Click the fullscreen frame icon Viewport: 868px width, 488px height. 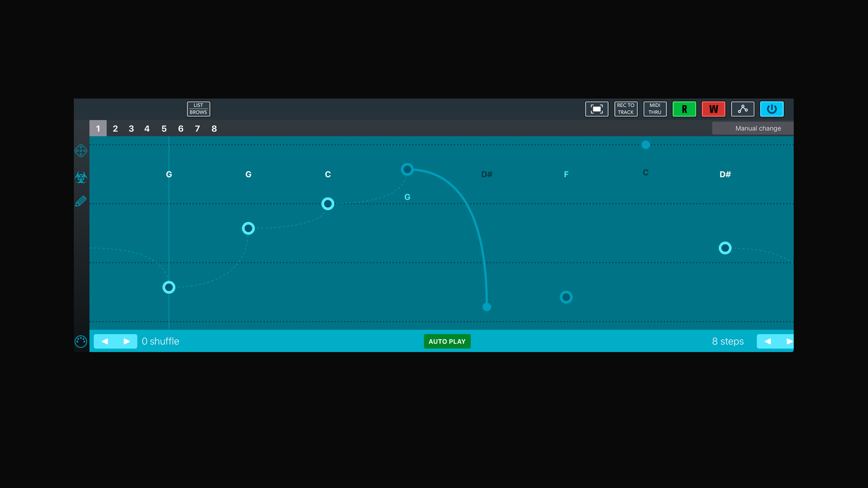click(x=596, y=109)
